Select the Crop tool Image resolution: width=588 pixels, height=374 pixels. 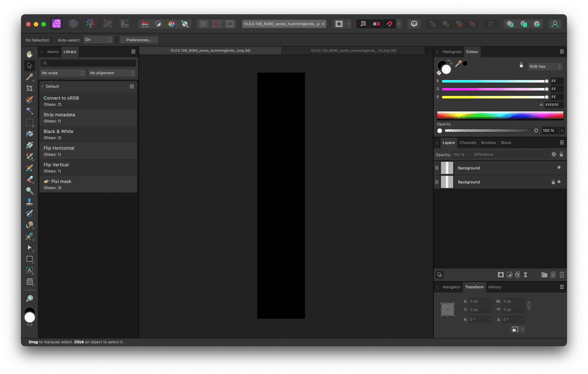[29, 88]
